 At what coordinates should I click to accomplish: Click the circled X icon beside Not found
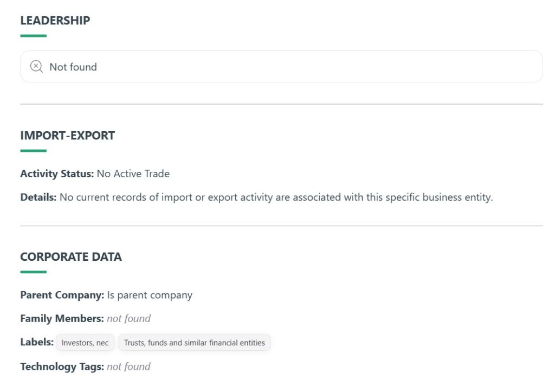click(36, 67)
